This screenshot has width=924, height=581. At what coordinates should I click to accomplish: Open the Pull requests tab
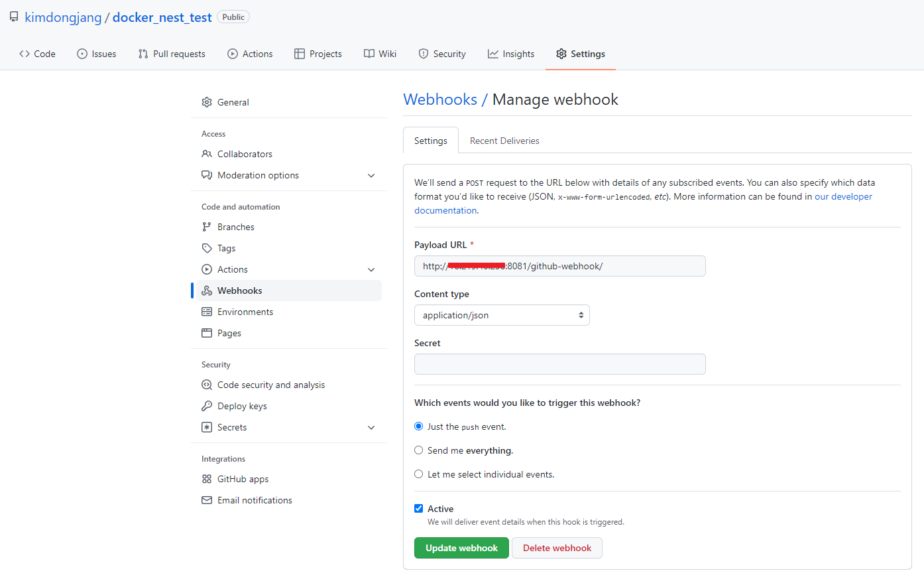point(172,54)
